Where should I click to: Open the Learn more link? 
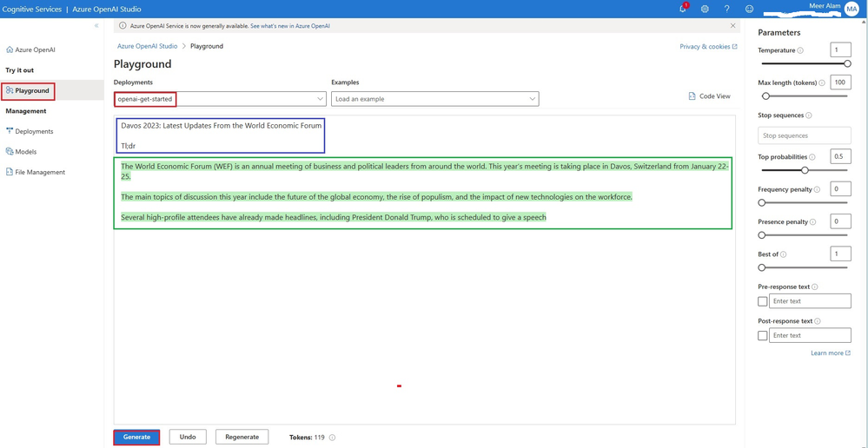(831, 352)
